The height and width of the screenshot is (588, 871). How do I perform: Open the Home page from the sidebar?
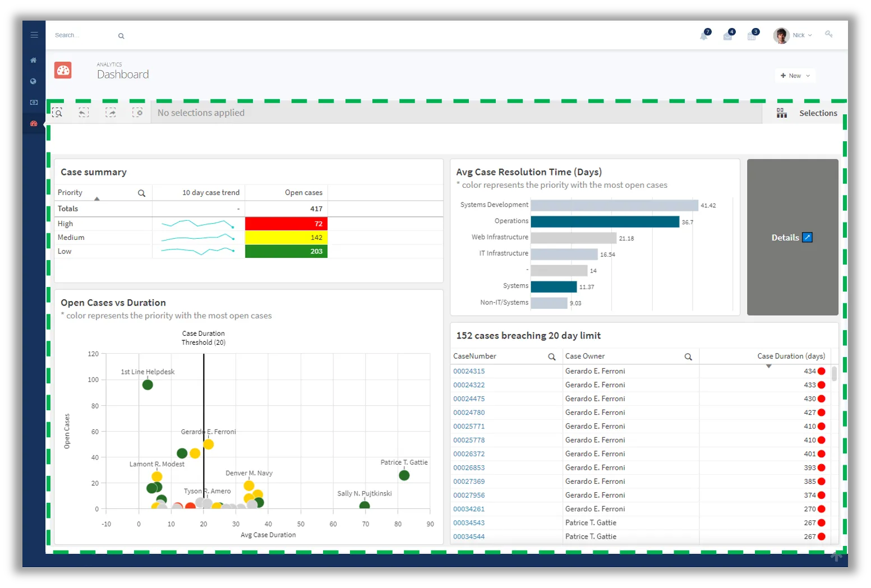34,60
